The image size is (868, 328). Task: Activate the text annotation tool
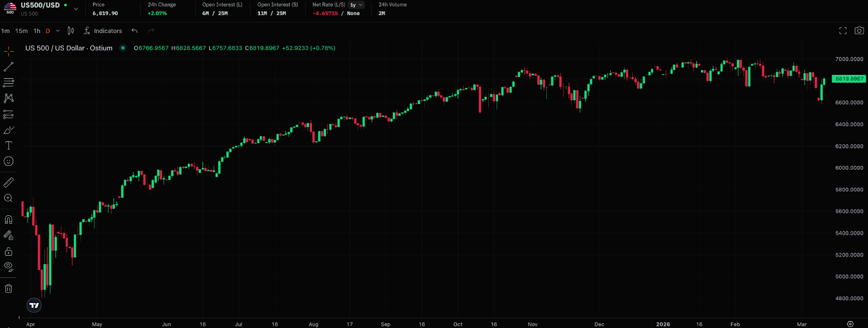(x=9, y=145)
